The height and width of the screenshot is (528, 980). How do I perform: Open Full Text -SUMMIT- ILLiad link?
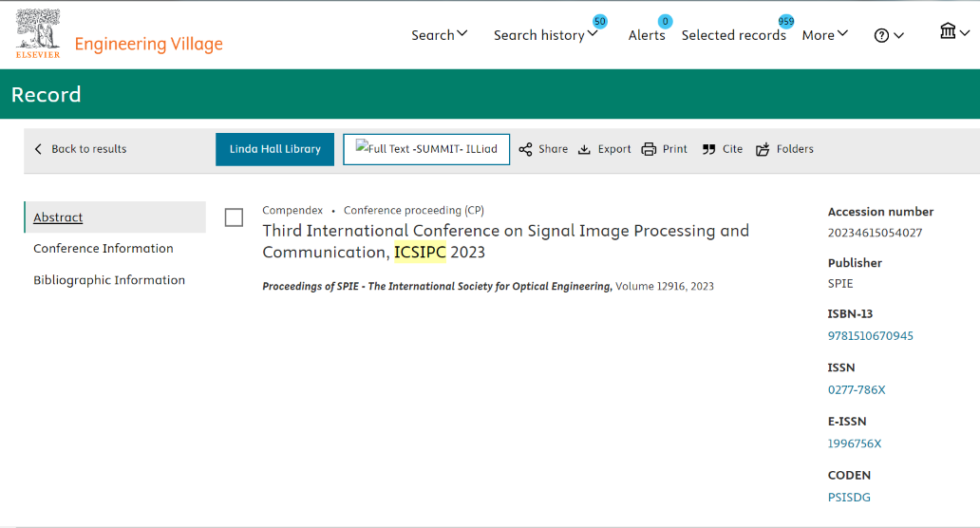[x=426, y=149]
